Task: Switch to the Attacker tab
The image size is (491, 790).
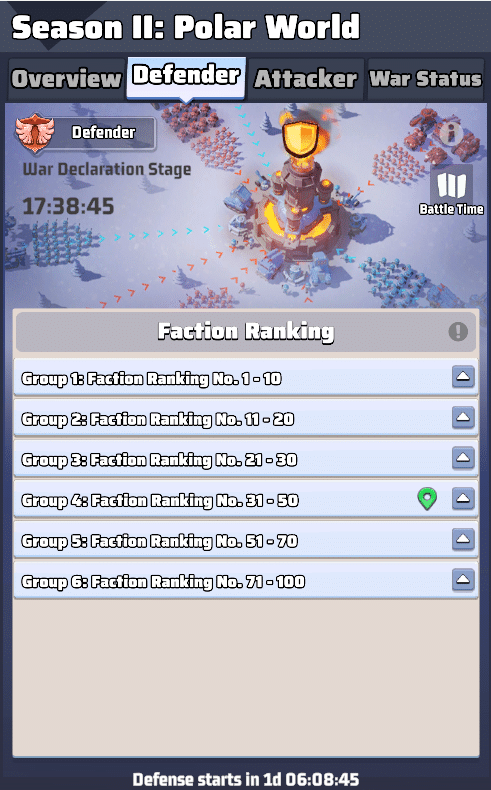Action: (x=306, y=79)
